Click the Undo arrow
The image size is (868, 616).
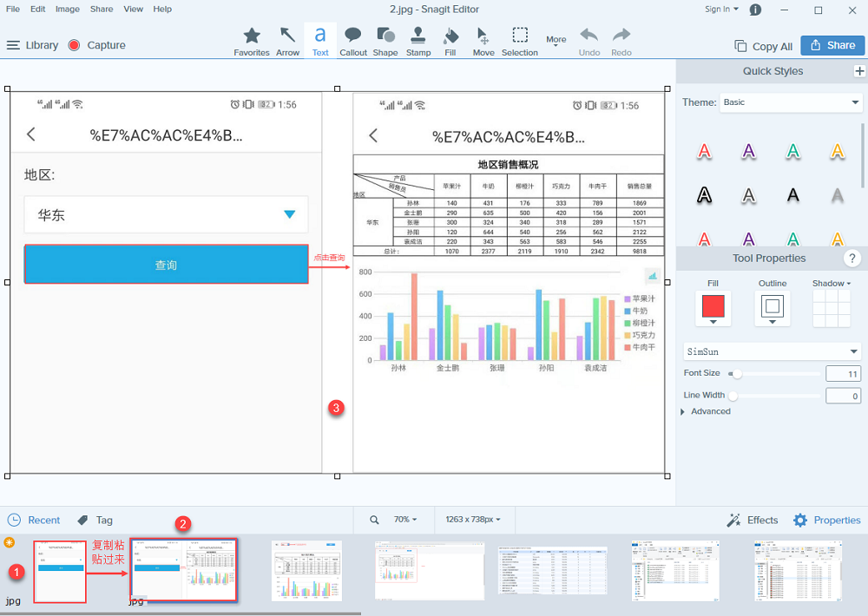coord(589,42)
